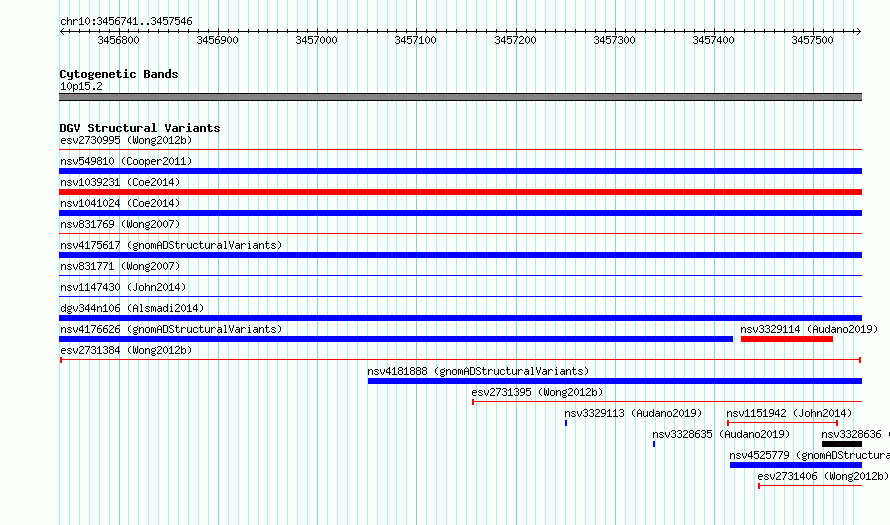Select the 10p15.2 band label
The height and width of the screenshot is (525, 890).
pyautogui.click(x=81, y=86)
